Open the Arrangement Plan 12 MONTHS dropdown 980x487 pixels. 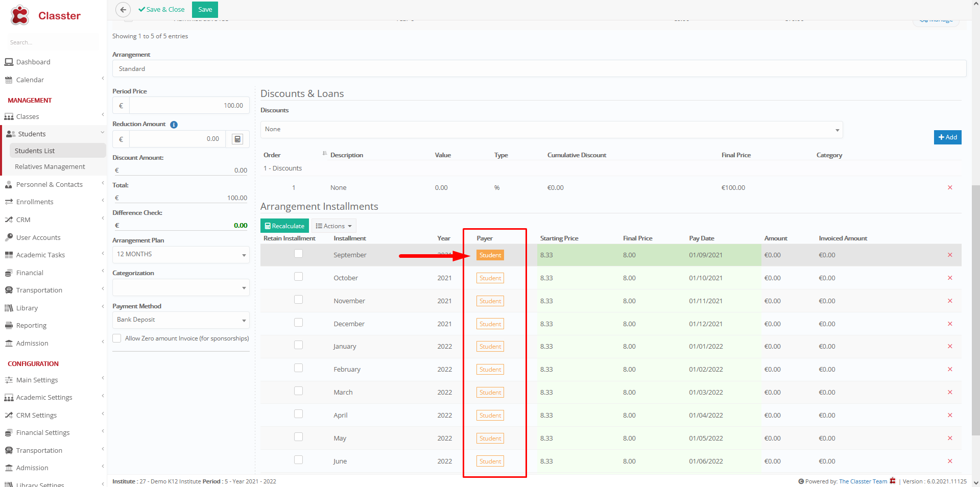coord(181,254)
